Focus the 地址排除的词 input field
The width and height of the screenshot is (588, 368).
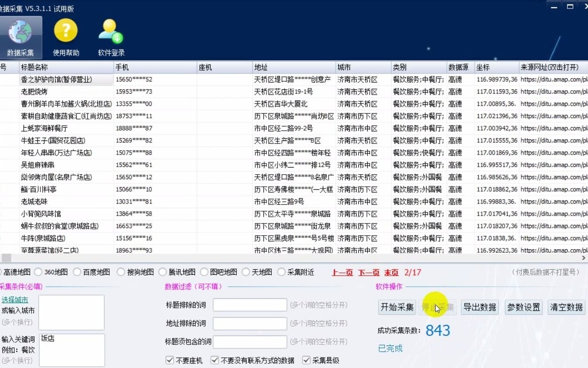click(x=250, y=323)
